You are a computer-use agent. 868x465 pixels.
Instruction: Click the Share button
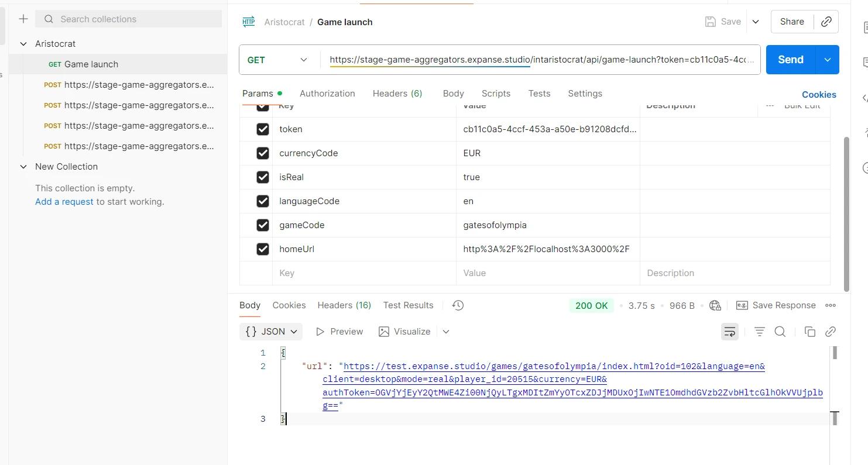click(x=792, y=22)
